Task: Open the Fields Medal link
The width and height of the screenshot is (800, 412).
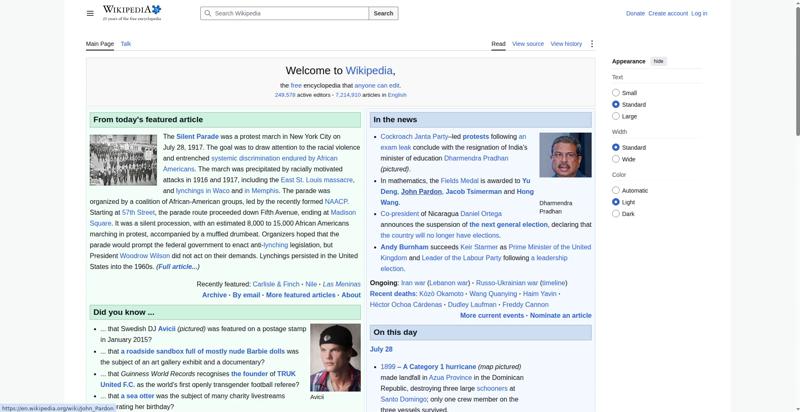Action: tap(460, 181)
